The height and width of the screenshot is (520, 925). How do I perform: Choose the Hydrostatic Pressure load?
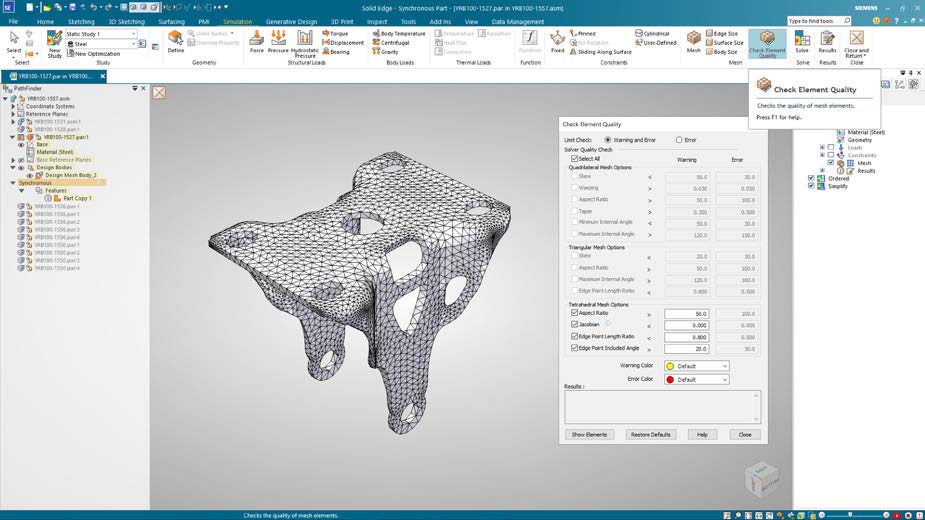(x=304, y=44)
